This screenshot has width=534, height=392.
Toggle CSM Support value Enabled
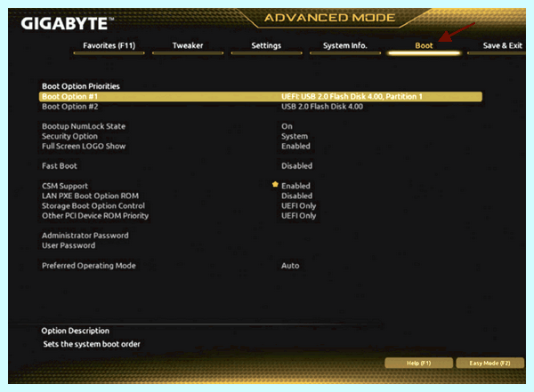pos(295,186)
